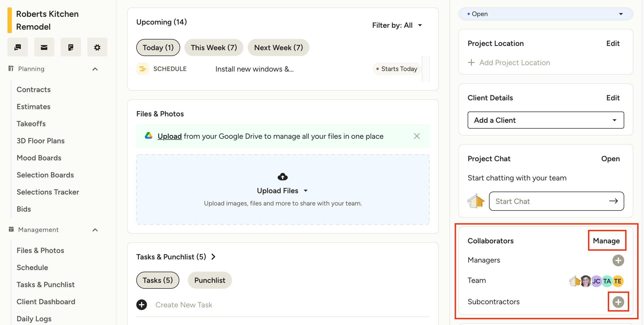Dismiss the Google Drive upload banner
The width and height of the screenshot is (644, 325).
tap(417, 136)
